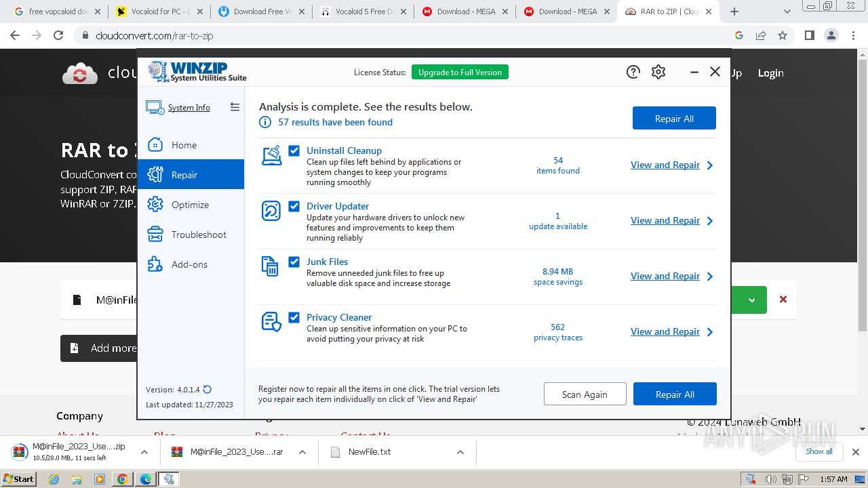Viewport: 868px width, 488px height.
Task: Open WinZip settings gear icon
Action: click(x=658, y=72)
